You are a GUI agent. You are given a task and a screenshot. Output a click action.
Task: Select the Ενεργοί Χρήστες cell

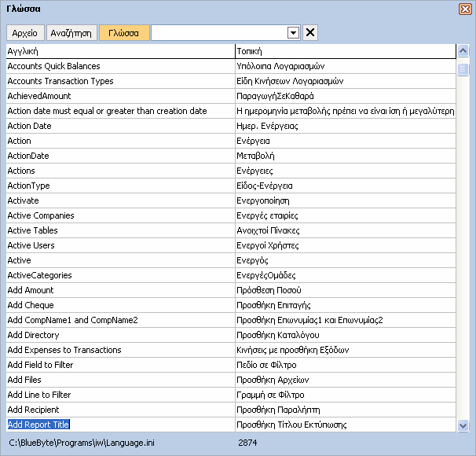point(346,245)
